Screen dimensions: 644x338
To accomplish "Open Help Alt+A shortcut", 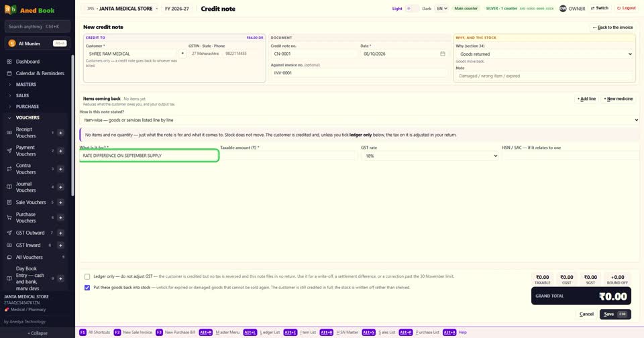I will click(x=455, y=332).
